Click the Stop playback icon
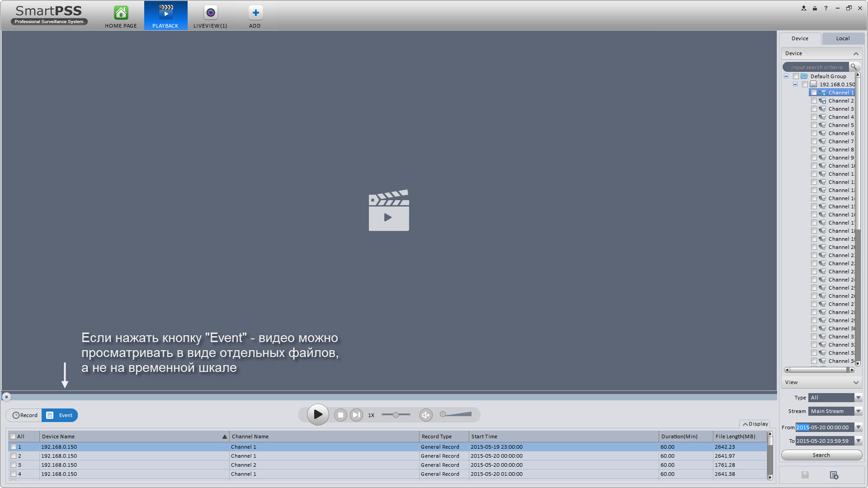The height and width of the screenshot is (488, 868). coord(340,415)
